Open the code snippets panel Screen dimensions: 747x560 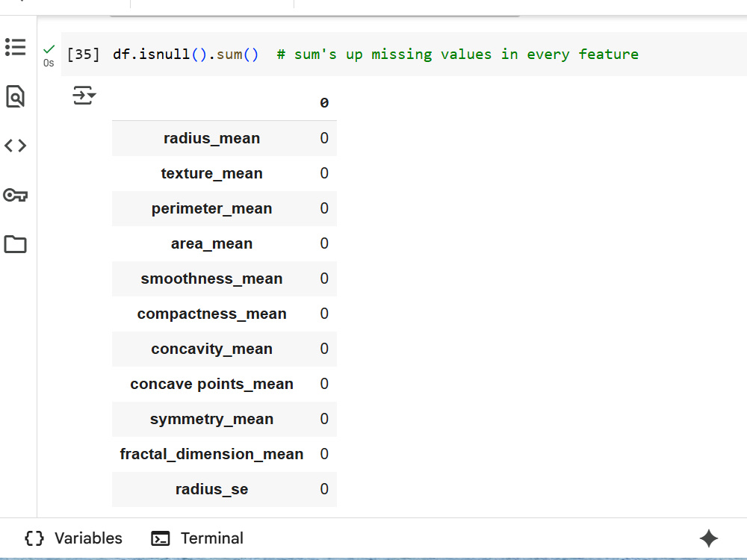15,146
